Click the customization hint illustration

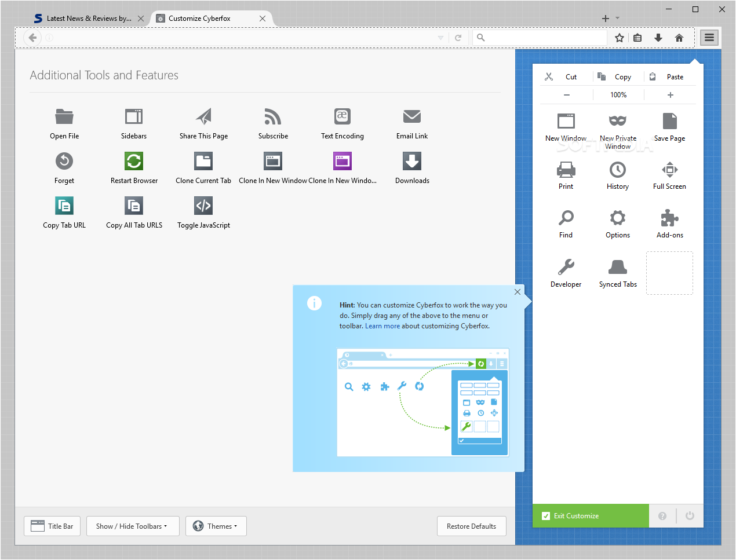pos(423,402)
